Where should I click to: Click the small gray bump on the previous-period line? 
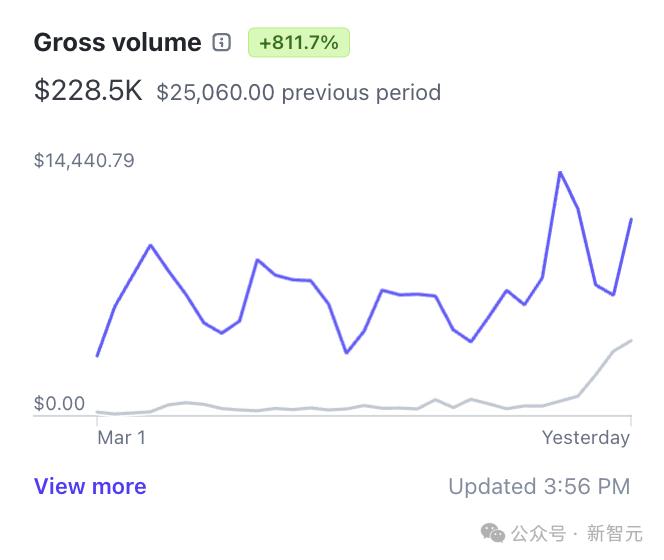coord(435,399)
